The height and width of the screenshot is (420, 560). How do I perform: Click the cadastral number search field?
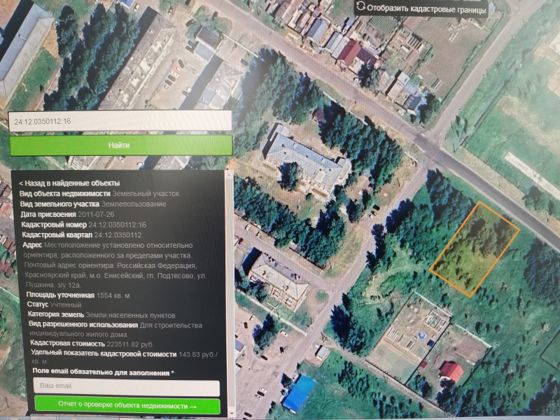120,121
